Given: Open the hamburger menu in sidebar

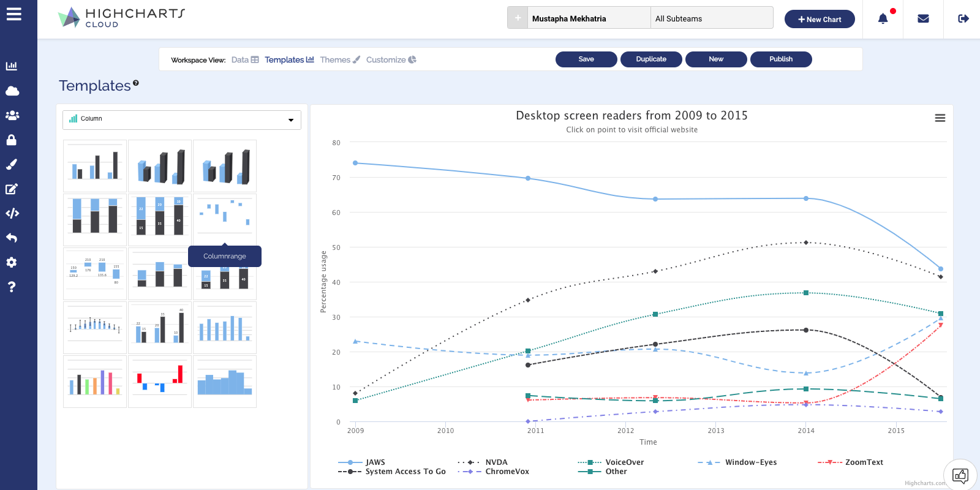Looking at the screenshot, I should coord(13,14).
